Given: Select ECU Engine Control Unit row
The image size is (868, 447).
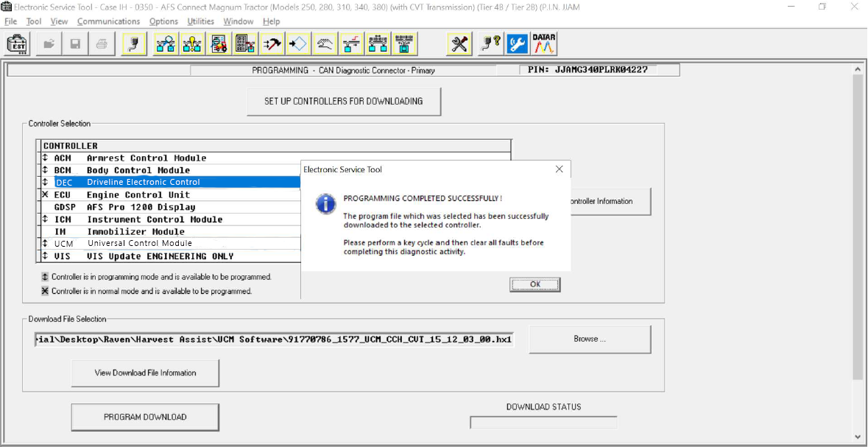Looking at the screenshot, I should [172, 195].
